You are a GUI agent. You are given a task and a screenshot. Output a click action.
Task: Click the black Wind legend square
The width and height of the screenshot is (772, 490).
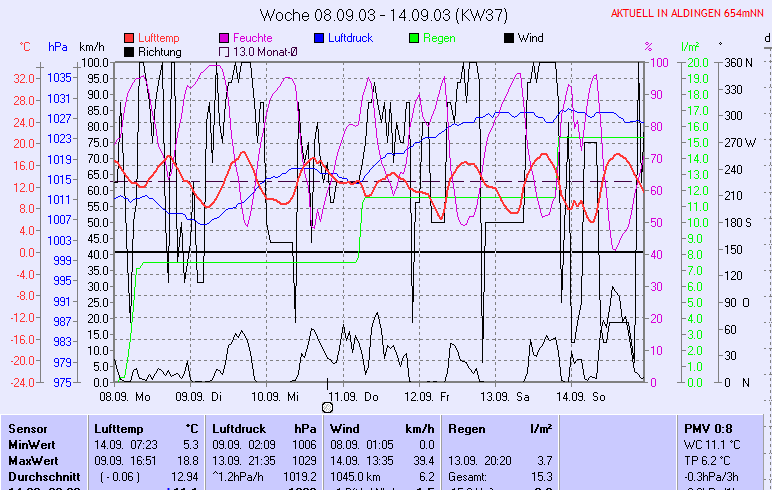(509, 38)
